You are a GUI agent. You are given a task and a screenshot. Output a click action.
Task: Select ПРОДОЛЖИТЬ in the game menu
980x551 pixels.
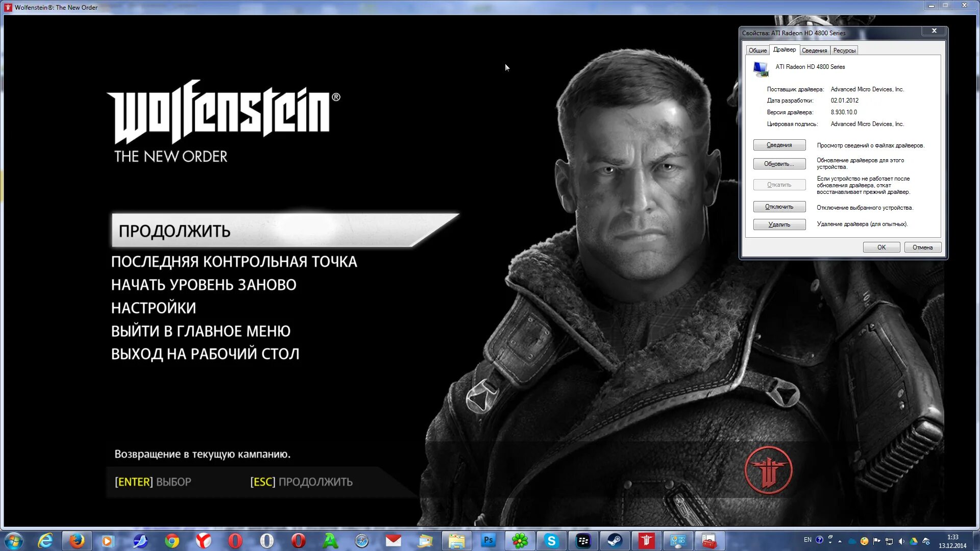click(x=285, y=231)
